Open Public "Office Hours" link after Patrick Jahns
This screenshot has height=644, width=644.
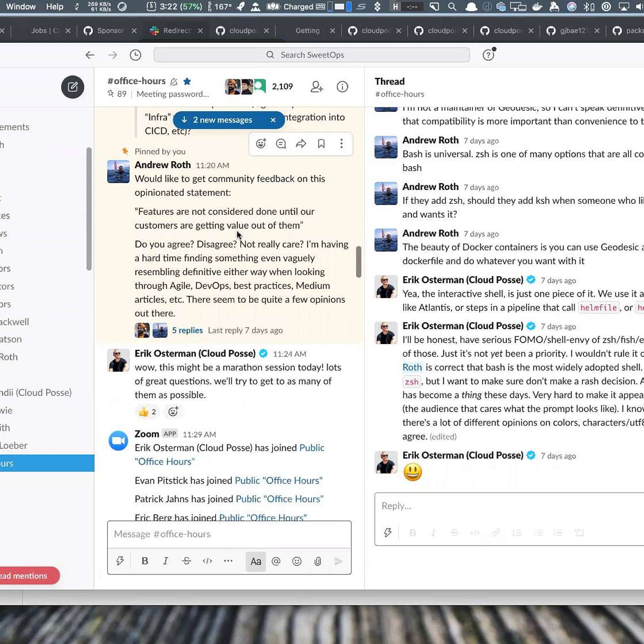(280, 499)
